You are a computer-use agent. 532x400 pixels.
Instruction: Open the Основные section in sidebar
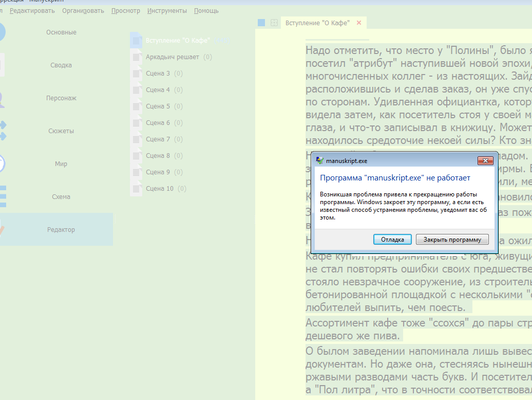(61, 32)
